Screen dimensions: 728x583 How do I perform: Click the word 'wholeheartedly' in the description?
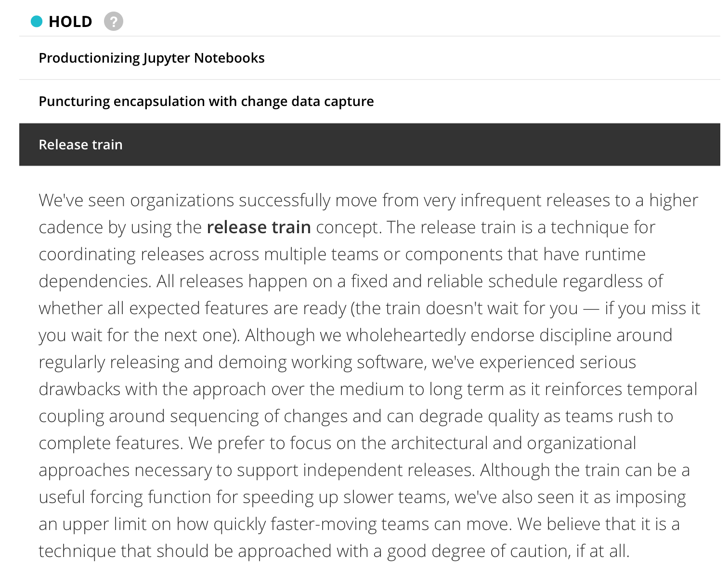point(406,335)
